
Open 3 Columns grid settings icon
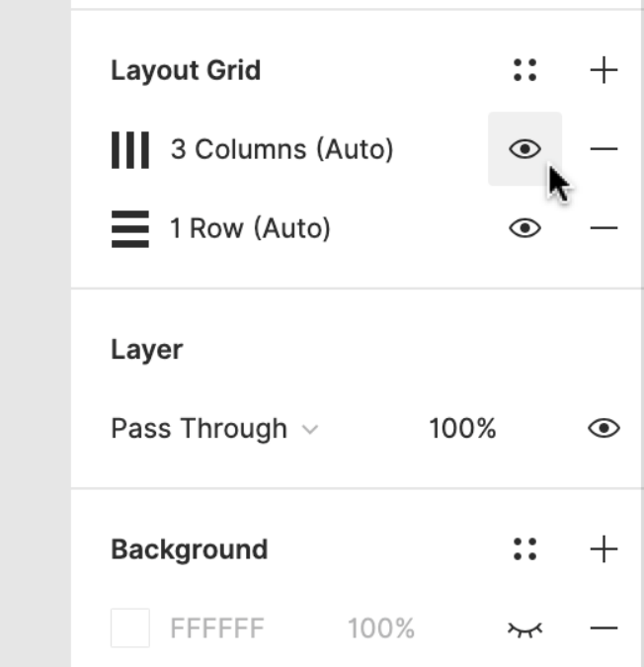tap(129, 150)
